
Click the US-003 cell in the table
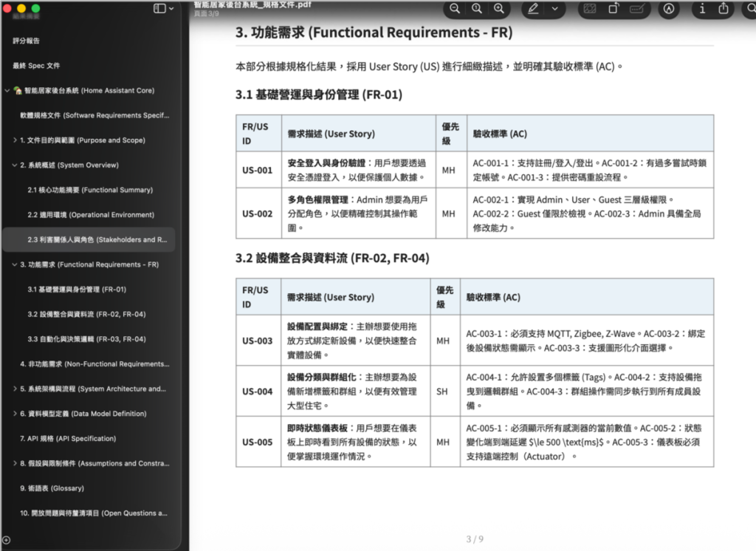tap(258, 340)
